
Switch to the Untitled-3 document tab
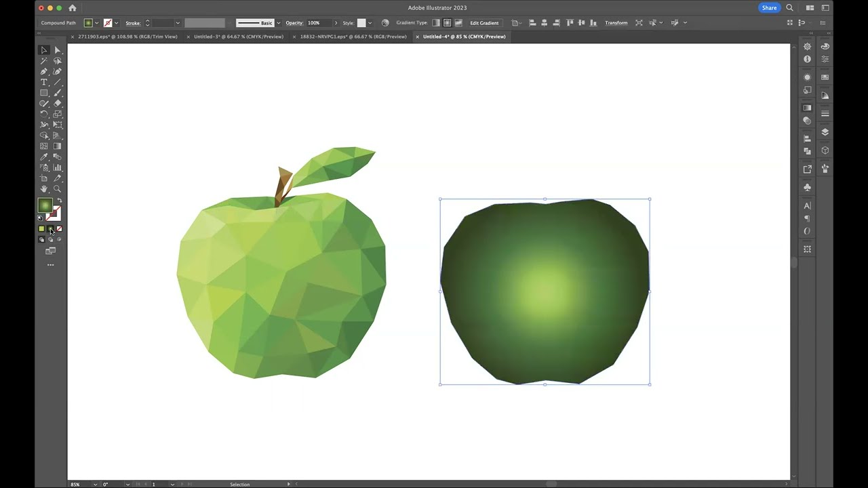click(239, 37)
